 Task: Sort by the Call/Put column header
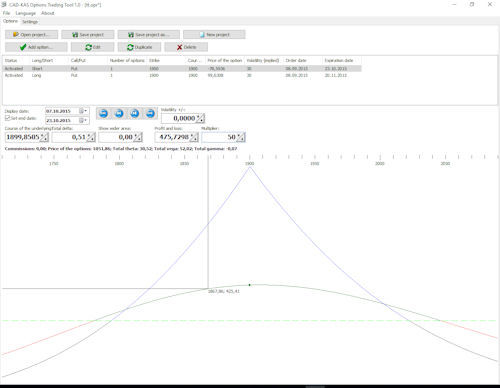tap(88, 60)
